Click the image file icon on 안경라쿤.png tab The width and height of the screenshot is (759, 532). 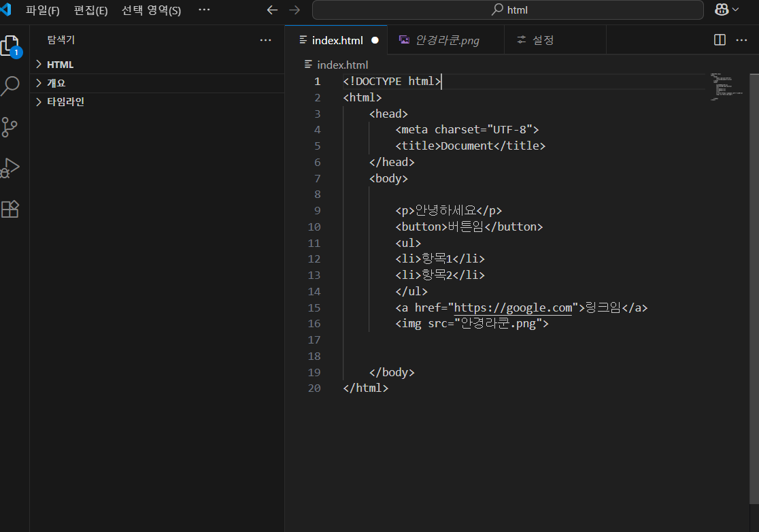(x=404, y=39)
